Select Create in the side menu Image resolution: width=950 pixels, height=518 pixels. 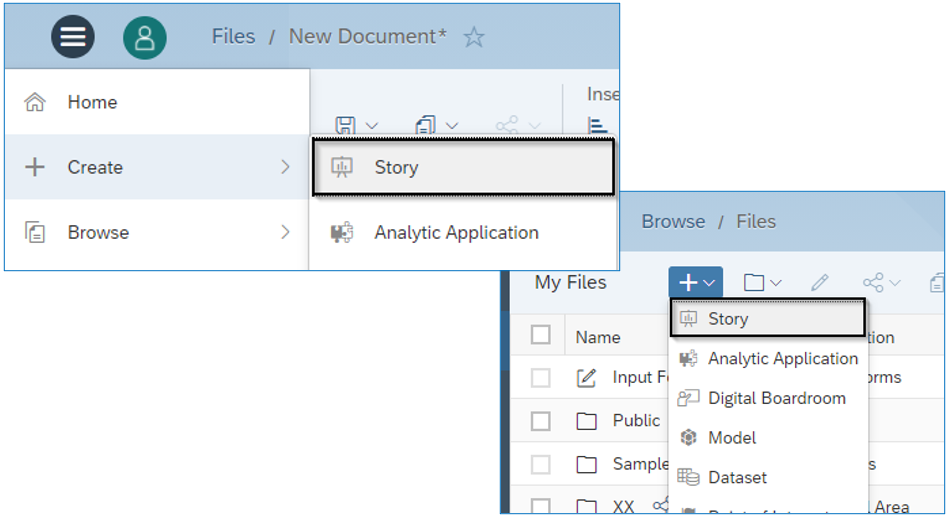pos(157,167)
